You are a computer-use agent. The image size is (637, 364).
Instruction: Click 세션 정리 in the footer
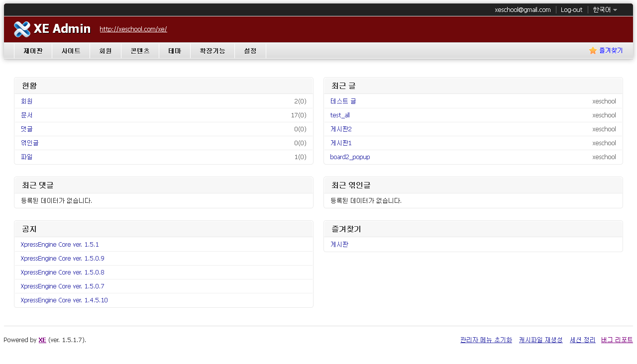tap(582, 340)
